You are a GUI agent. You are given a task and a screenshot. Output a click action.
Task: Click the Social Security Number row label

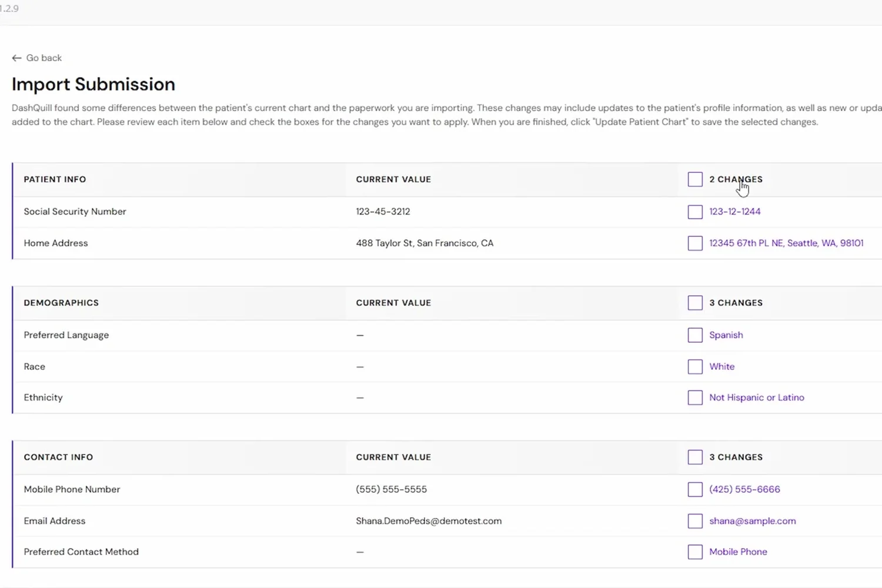pos(75,212)
